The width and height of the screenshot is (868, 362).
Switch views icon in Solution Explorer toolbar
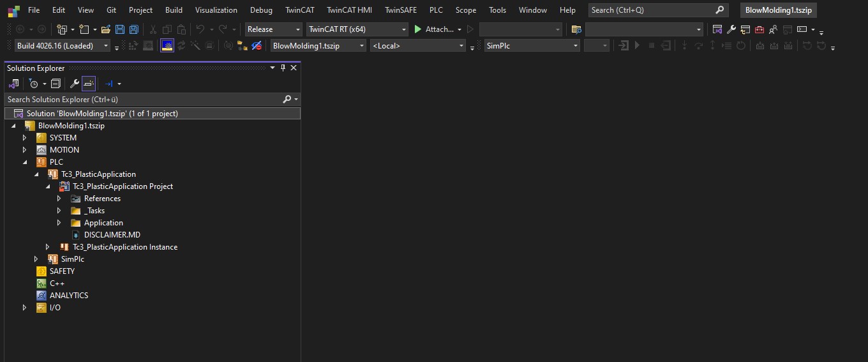13,84
